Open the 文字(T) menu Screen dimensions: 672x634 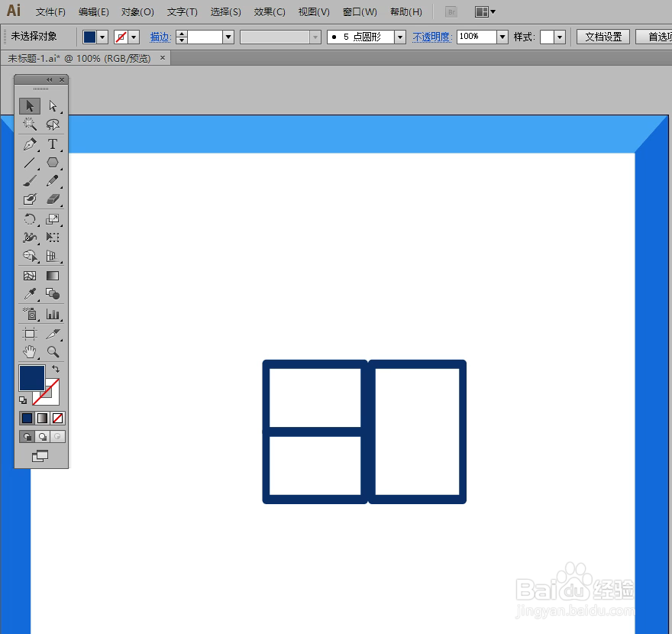click(183, 12)
